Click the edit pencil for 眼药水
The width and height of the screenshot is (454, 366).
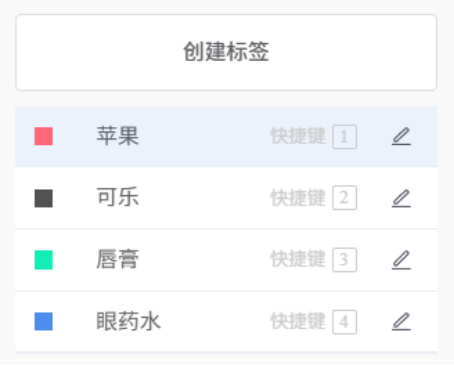(401, 321)
